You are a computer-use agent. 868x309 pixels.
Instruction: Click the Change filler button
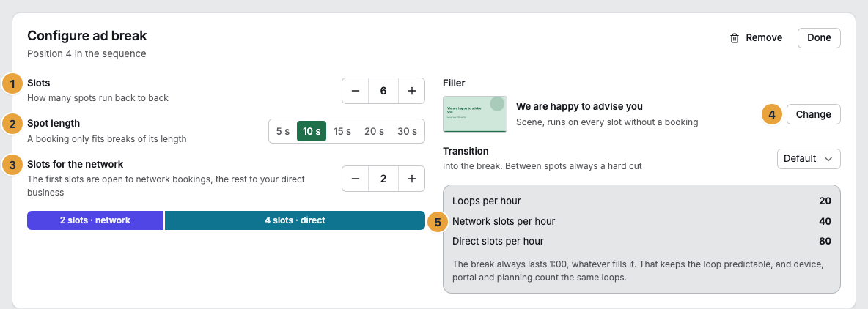[813, 114]
